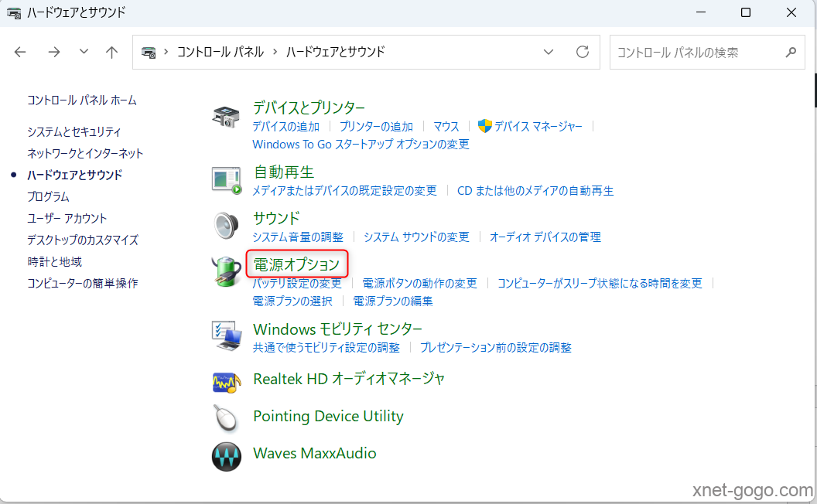The height and width of the screenshot is (504, 817).
Task: Select システムとセキュリティ in sidebar
Action: point(74,132)
